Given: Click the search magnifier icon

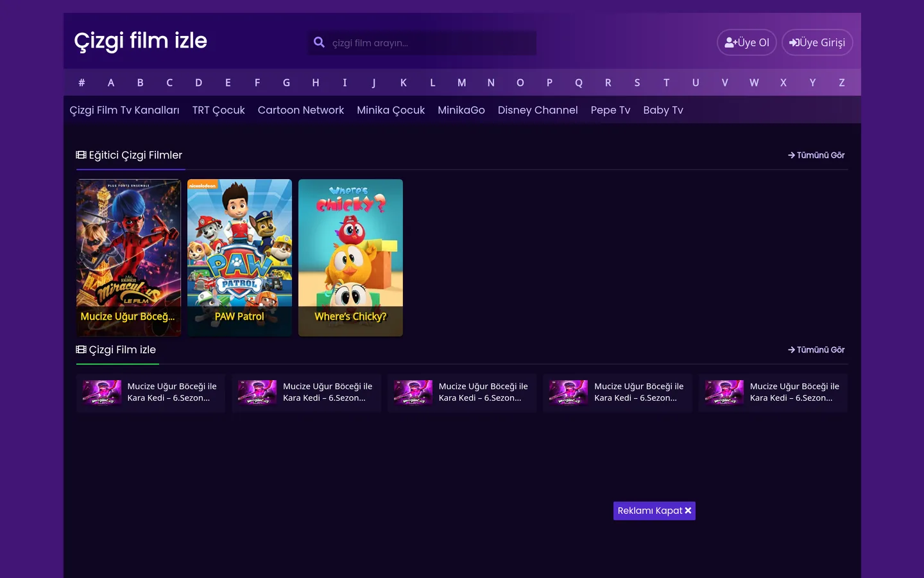Looking at the screenshot, I should 319,42.
